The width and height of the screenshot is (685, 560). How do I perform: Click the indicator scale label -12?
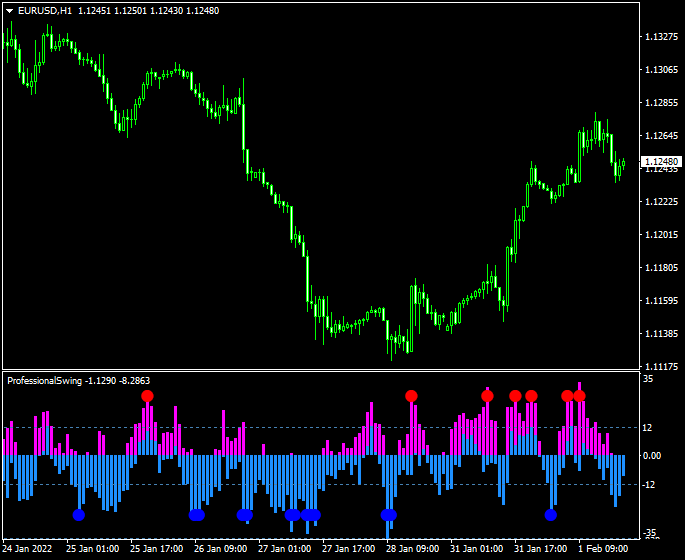pyautogui.click(x=649, y=484)
